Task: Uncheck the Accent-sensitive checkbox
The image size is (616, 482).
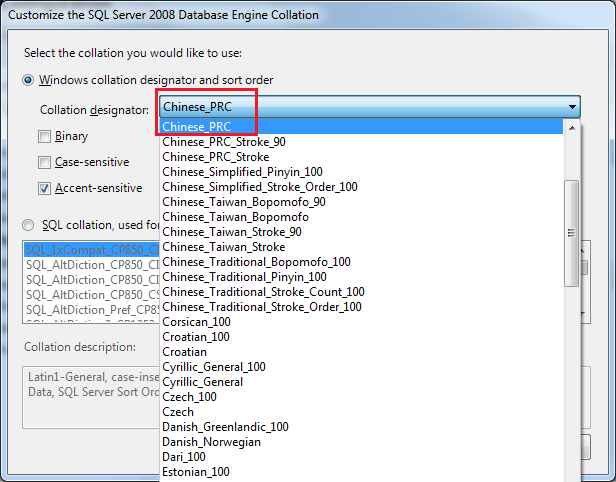Action: point(44,189)
